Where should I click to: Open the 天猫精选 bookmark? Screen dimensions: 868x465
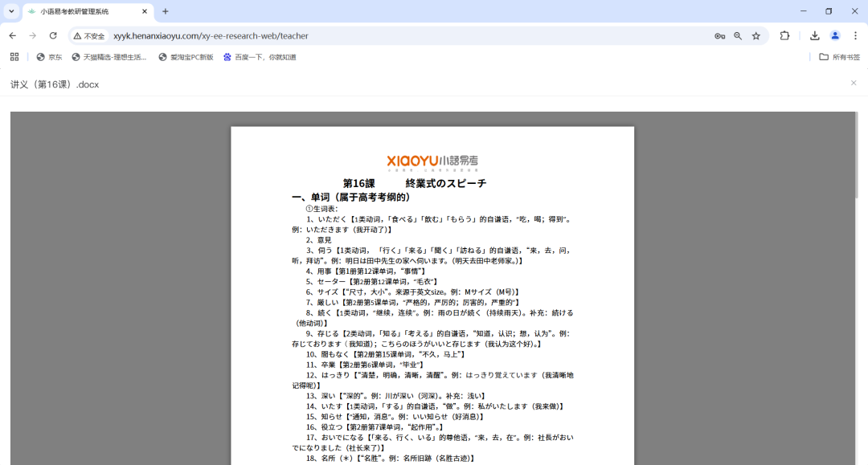click(x=109, y=57)
